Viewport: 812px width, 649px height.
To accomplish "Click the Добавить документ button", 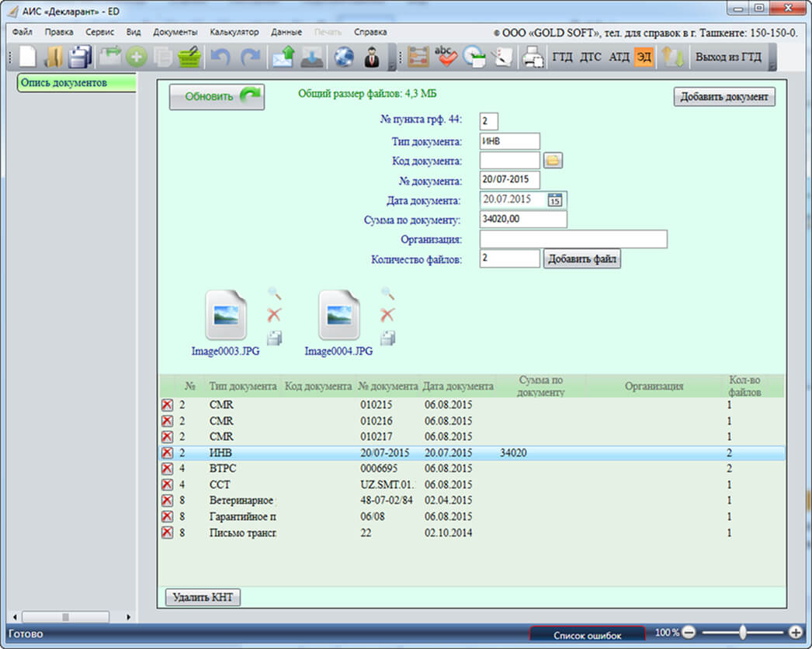I will [724, 97].
